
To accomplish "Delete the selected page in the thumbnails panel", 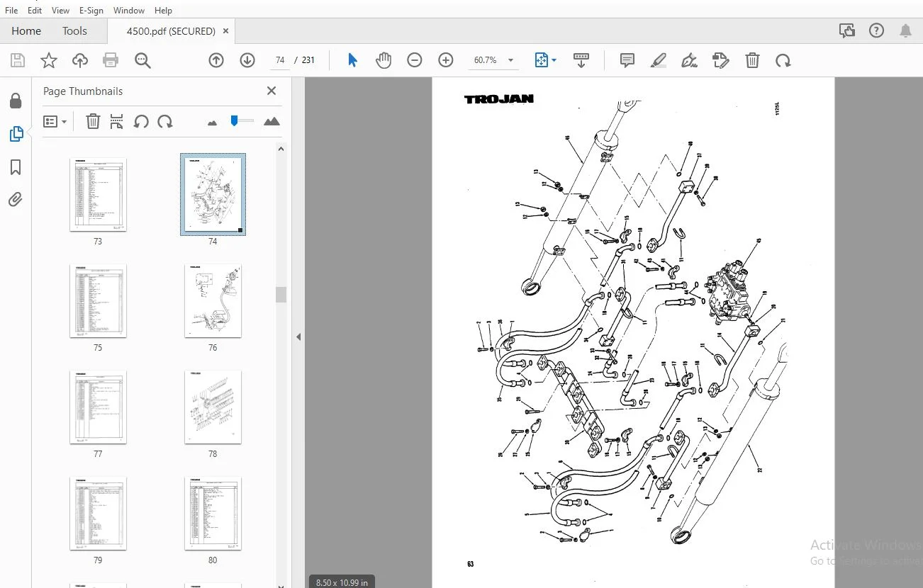I will (x=93, y=122).
